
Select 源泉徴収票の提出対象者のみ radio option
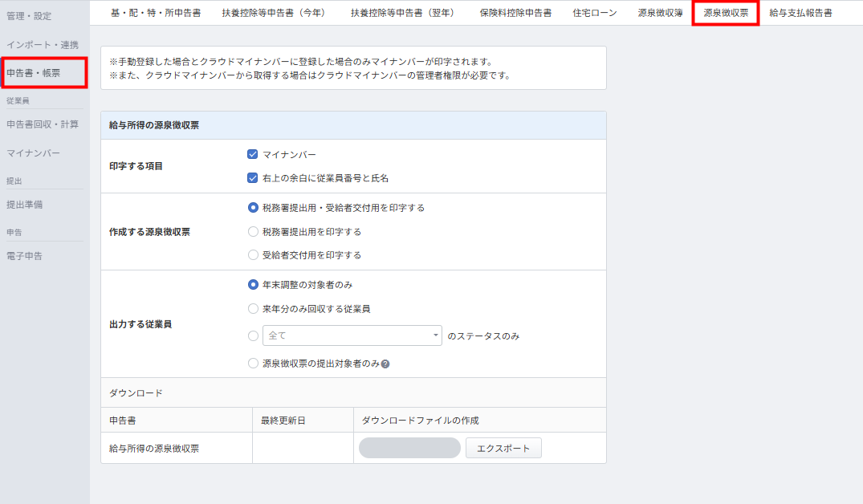click(x=254, y=364)
